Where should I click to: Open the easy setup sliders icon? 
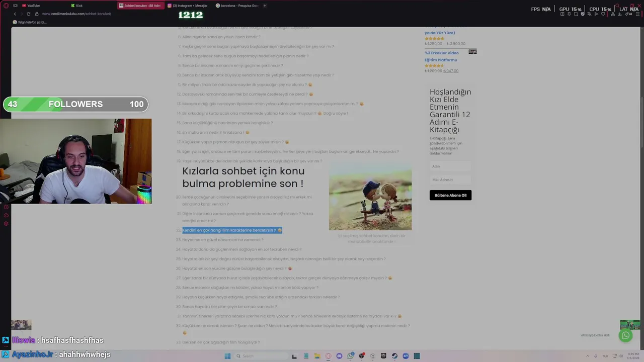pyautogui.click(x=637, y=14)
